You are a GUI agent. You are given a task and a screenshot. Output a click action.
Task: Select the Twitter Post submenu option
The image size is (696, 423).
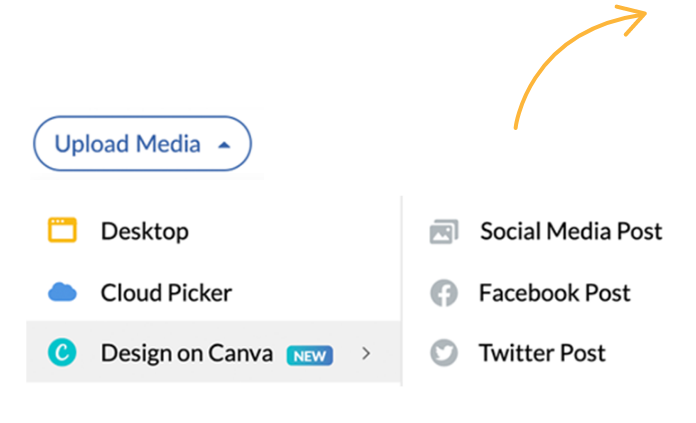point(542,353)
